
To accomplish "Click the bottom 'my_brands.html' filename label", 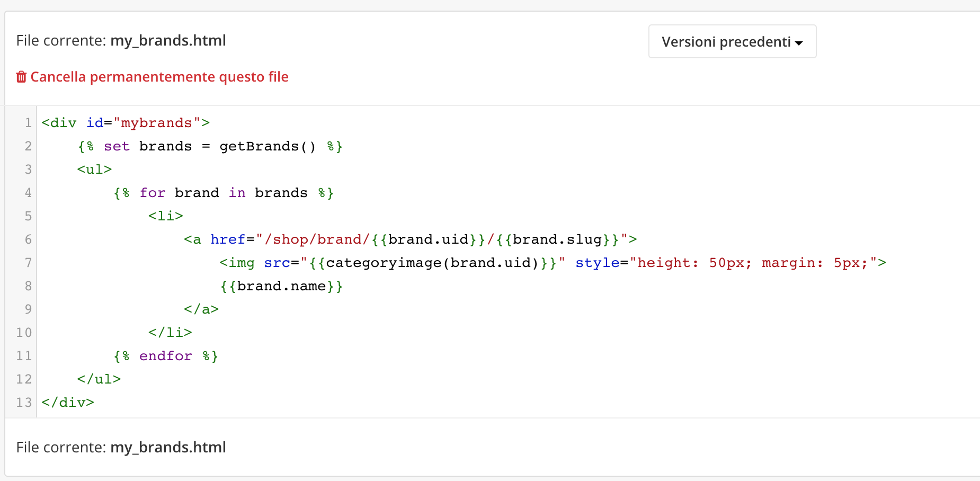I will tap(168, 448).
